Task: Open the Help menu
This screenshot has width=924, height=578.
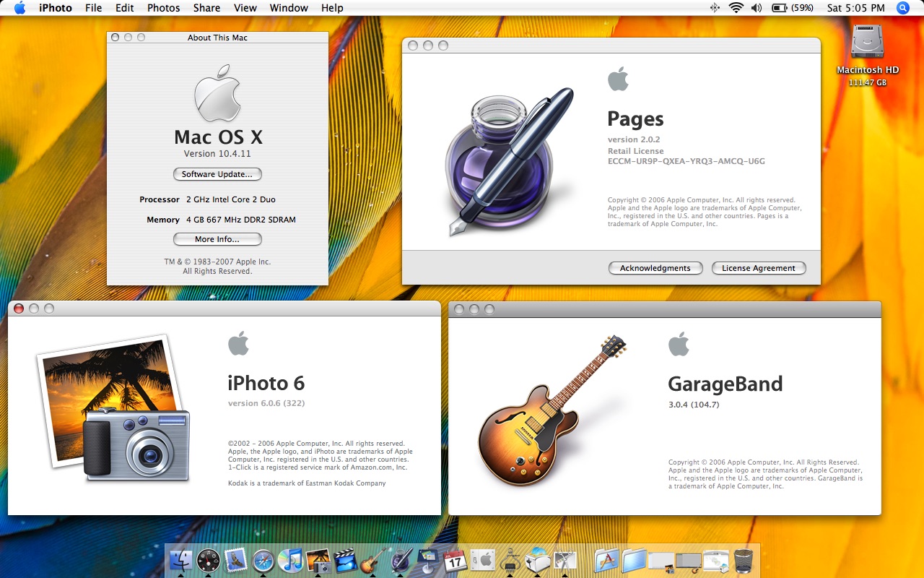Action: (x=332, y=8)
